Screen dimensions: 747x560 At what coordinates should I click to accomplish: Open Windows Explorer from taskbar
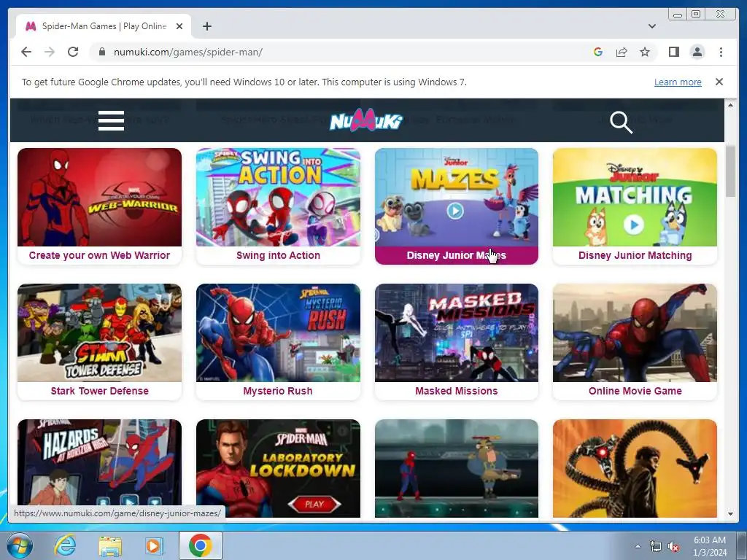tap(110, 545)
